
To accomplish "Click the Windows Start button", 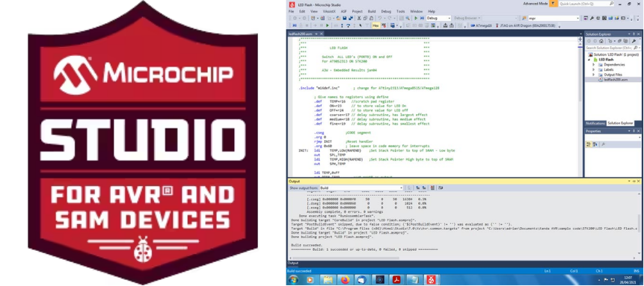I will point(293,280).
